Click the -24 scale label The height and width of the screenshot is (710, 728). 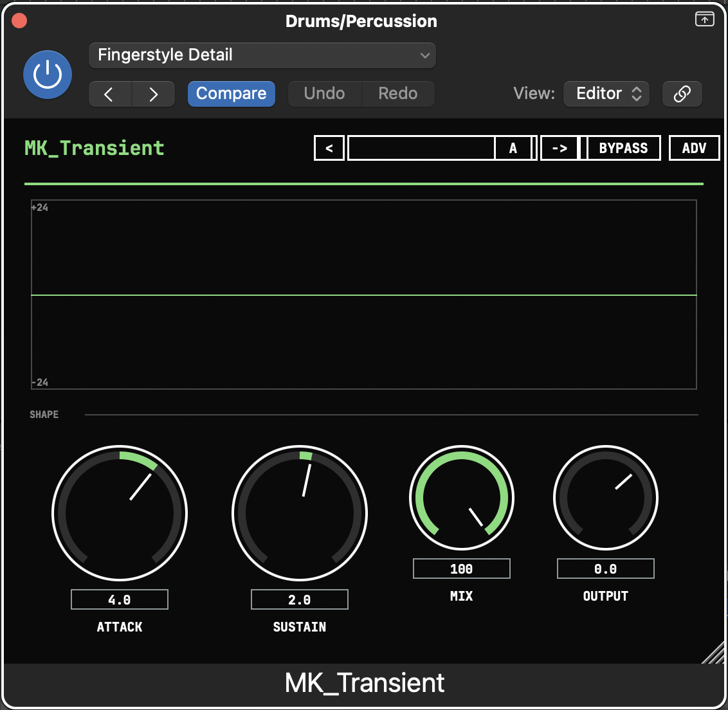point(39,382)
